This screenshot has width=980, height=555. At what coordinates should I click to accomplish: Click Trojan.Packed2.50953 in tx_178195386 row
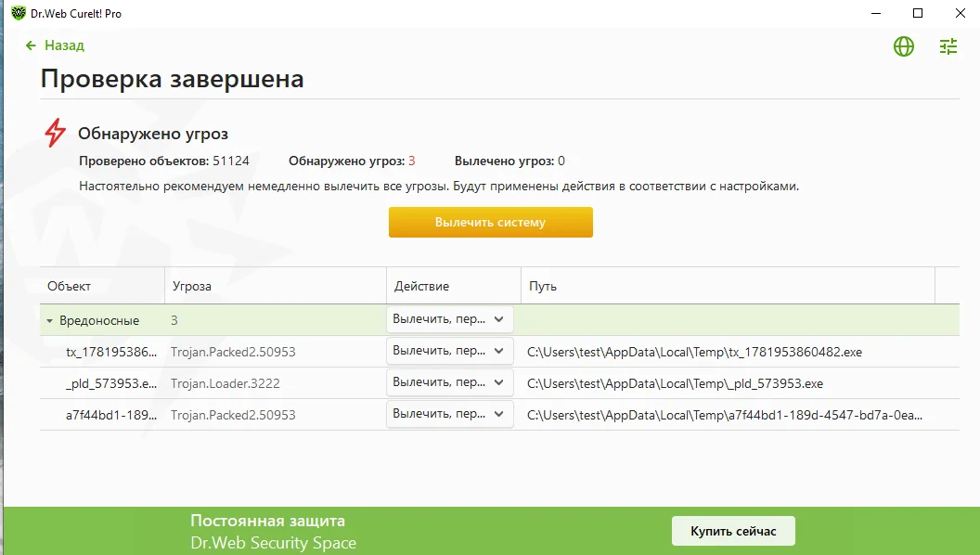coord(233,352)
